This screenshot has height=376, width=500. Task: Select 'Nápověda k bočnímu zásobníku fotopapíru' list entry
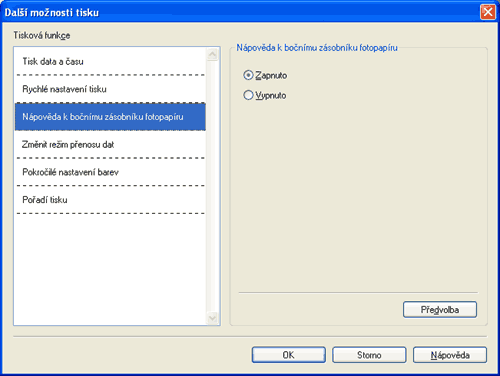110,117
